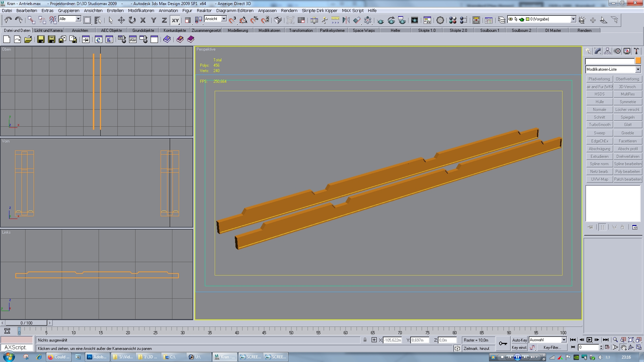Apply the TurboSmooth modifier button
Viewport: 644px width, 362px height.
coord(599,125)
